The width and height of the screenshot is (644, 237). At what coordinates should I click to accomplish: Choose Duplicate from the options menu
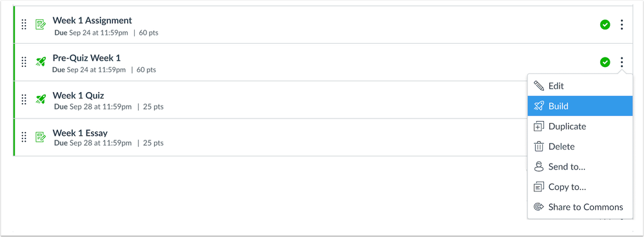pos(580,126)
